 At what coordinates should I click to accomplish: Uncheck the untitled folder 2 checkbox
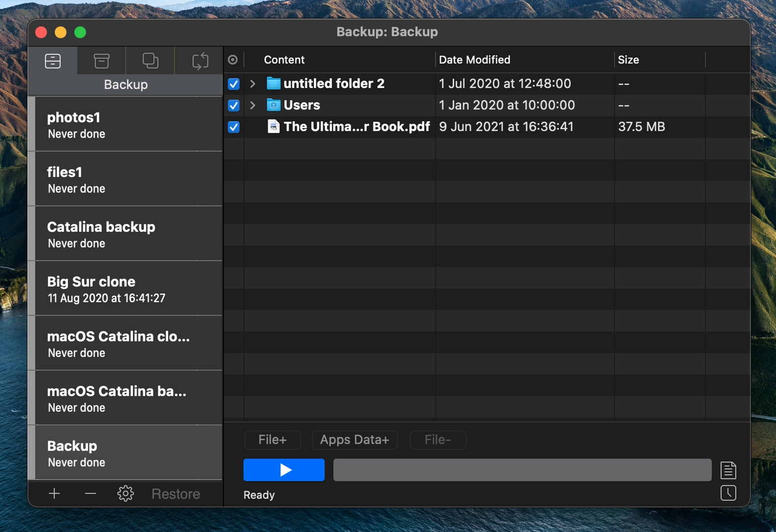[234, 84]
